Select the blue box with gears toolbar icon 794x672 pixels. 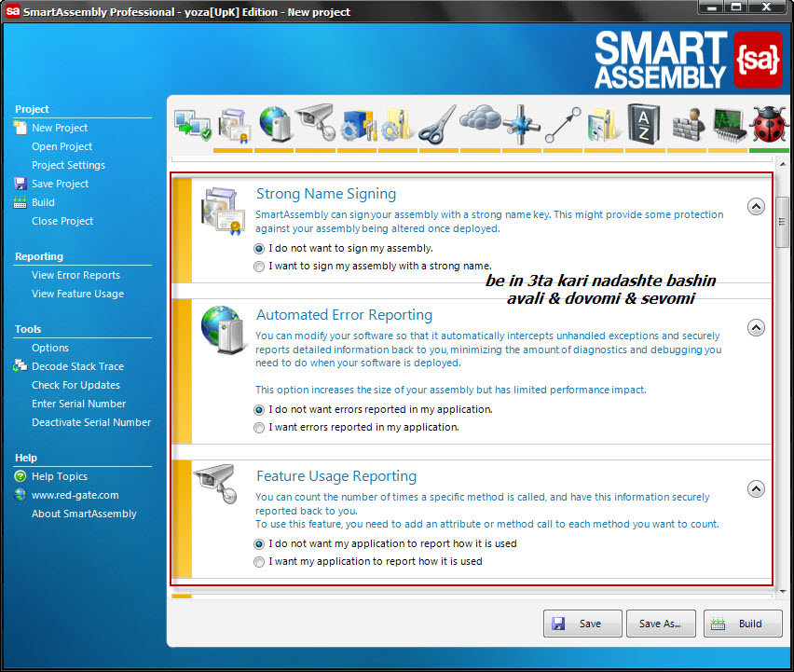click(x=358, y=125)
